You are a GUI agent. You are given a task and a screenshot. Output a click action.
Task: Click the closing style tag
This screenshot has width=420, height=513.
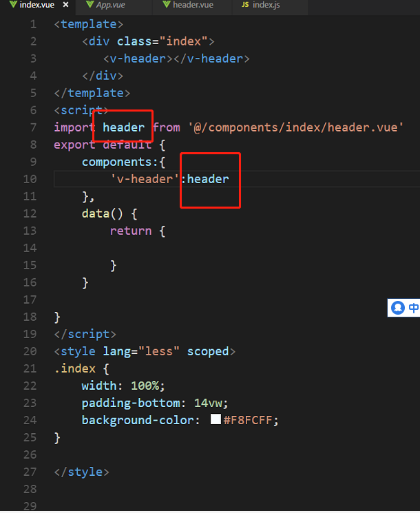(82, 472)
